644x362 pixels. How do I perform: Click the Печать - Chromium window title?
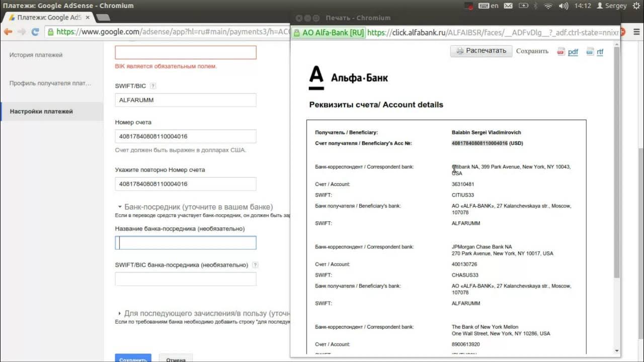point(358,18)
